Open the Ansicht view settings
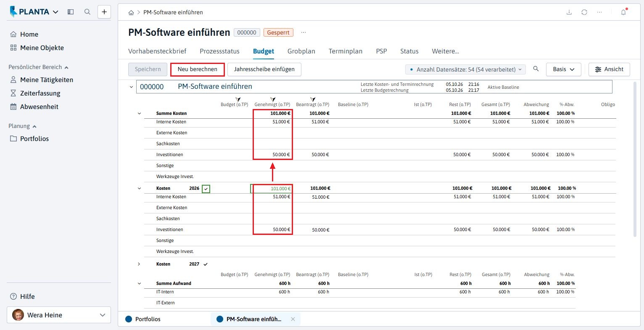Viewport: 644px width, 330px height. (x=609, y=69)
